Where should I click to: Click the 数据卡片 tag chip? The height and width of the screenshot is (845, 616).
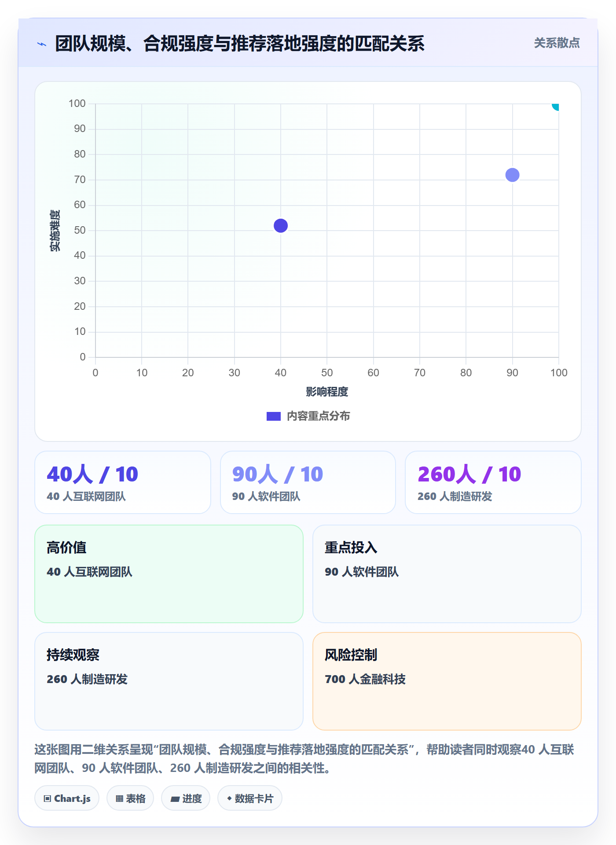tap(250, 798)
